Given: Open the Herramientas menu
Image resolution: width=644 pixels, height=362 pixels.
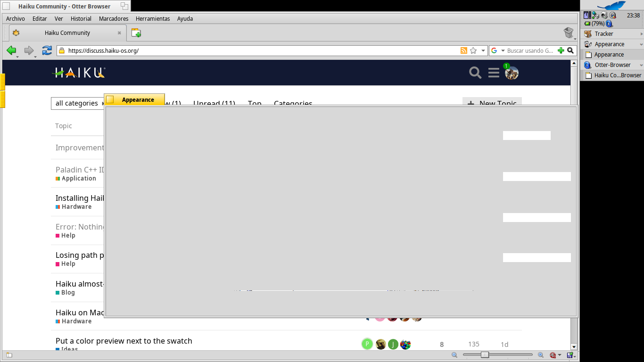Looking at the screenshot, I should [x=153, y=18].
